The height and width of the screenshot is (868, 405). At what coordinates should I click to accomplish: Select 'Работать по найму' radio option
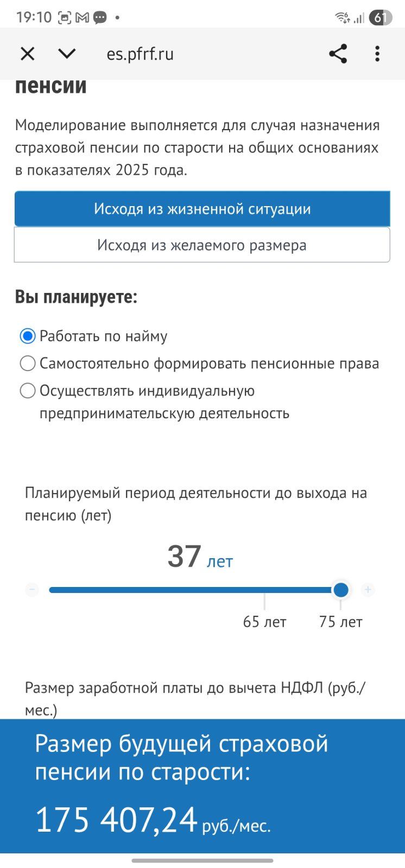(x=28, y=336)
